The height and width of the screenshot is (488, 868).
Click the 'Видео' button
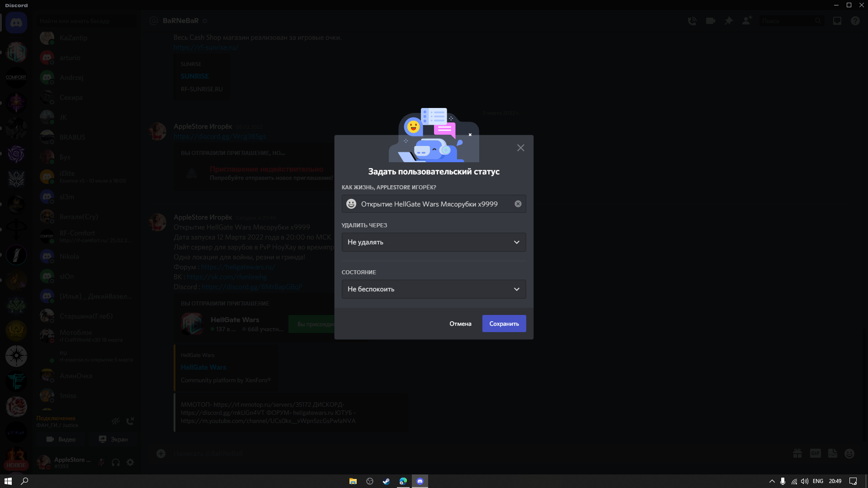61,439
